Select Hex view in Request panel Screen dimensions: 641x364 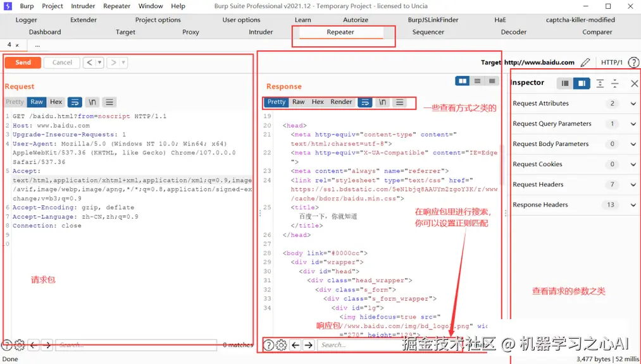tap(56, 102)
